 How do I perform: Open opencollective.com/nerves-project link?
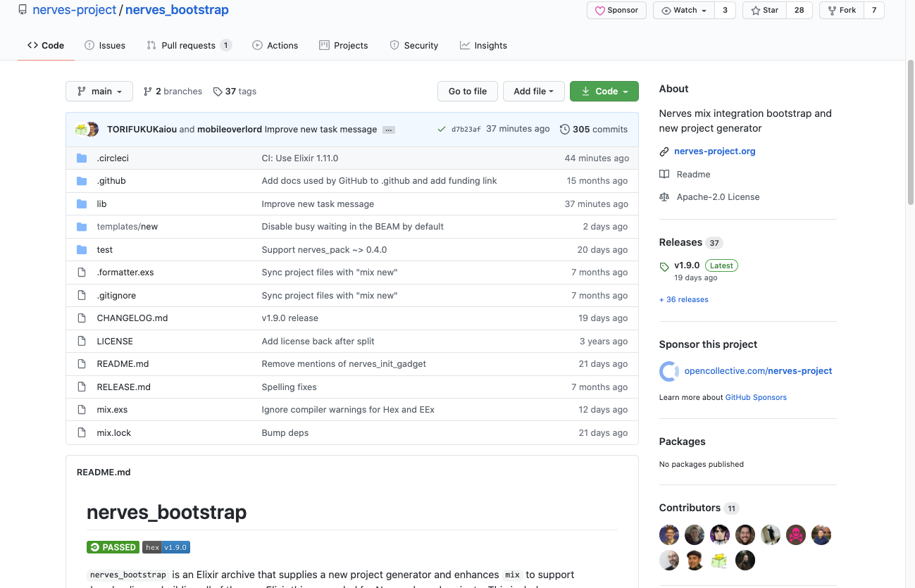coord(758,371)
